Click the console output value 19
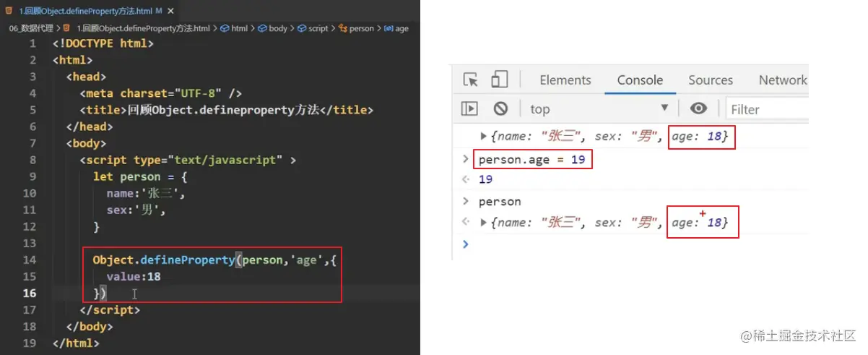Viewport: 868px width, 355px height. [486, 179]
